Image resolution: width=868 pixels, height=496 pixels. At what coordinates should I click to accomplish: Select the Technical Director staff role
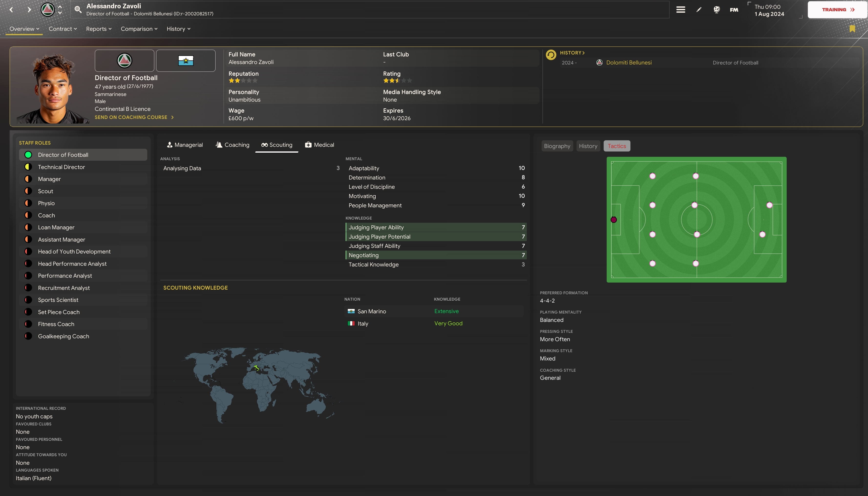(61, 167)
